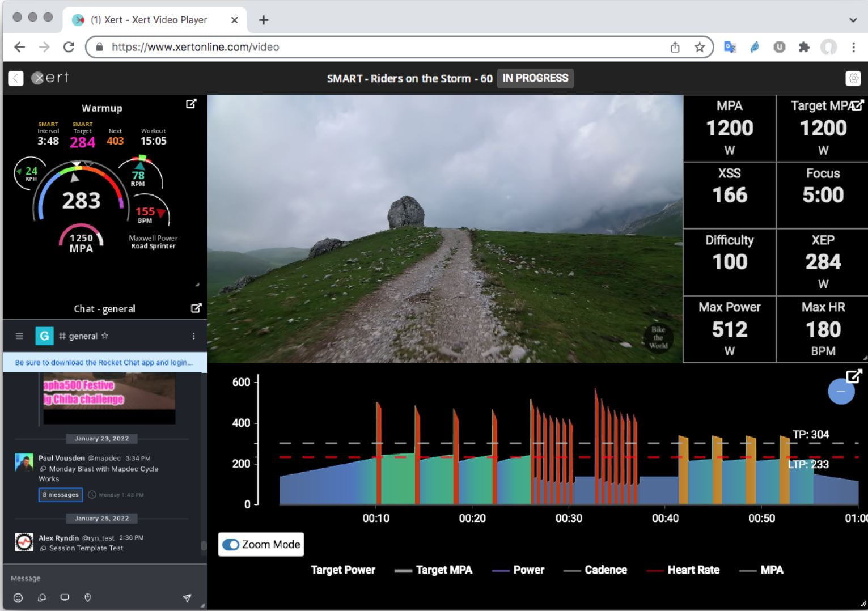Viewport: 868px width, 611px height.
Task: Toggle Cadence series in chart legend
Action: coord(595,570)
